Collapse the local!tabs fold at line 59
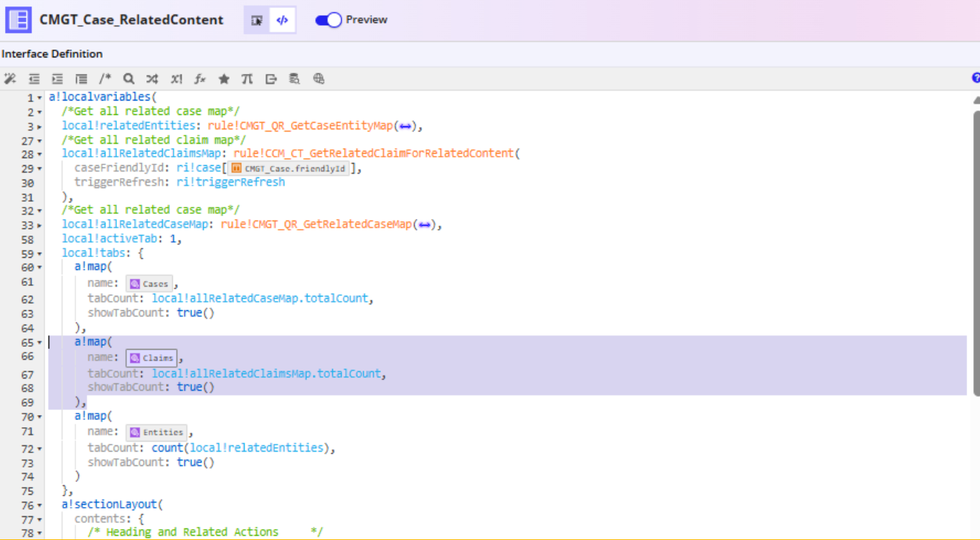 pos(39,253)
